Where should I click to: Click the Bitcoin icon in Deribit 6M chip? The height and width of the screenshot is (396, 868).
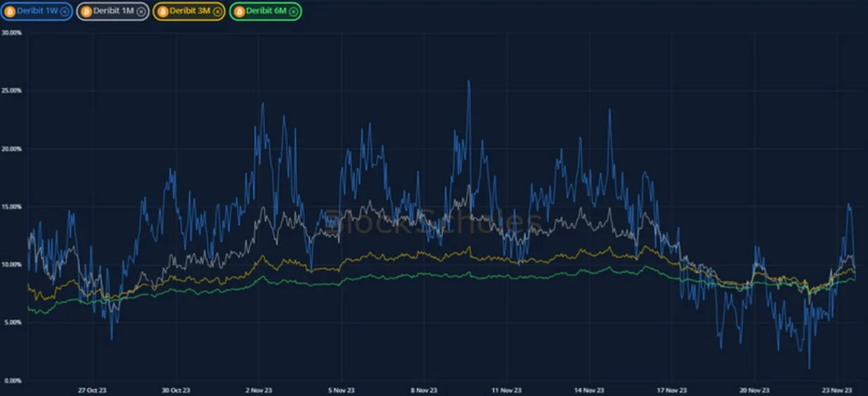[239, 12]
